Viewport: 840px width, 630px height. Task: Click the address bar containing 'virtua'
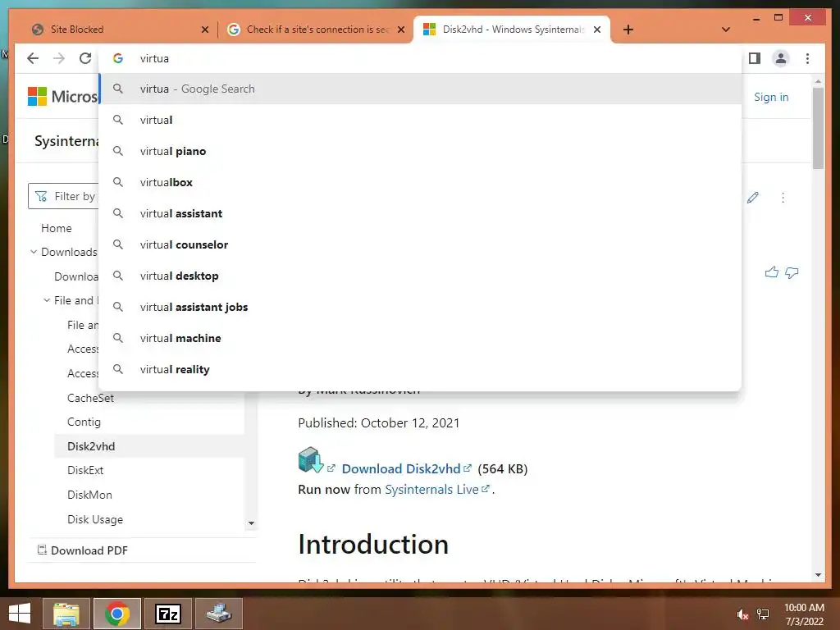pyautogui.click(x=421, y=58)
